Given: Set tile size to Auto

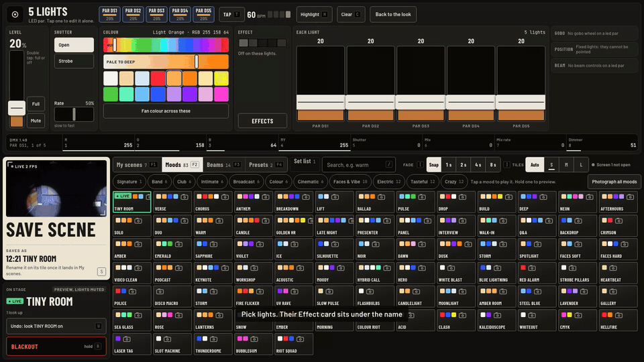Looking at the screenshot, I should click(535, 165).
